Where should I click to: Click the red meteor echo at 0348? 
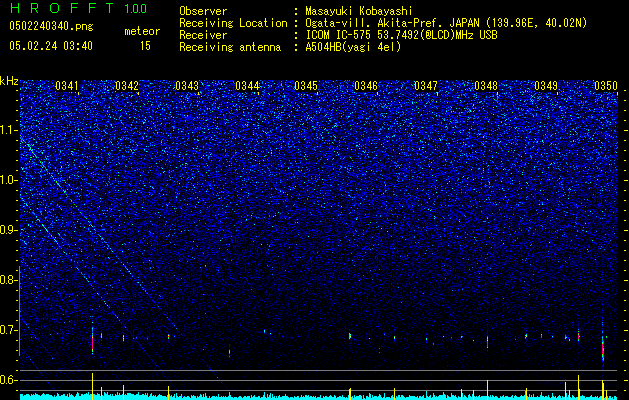(487, 342)
